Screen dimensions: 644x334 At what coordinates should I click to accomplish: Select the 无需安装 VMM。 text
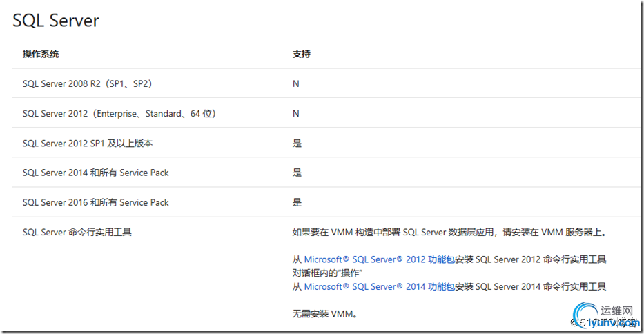325,314
